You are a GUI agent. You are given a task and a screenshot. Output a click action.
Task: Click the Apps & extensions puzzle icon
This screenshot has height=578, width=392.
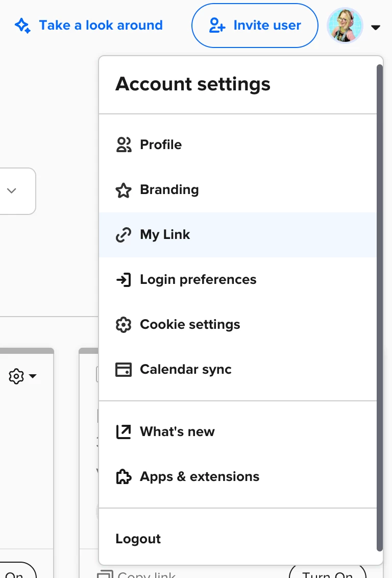[x=124, y=476]
